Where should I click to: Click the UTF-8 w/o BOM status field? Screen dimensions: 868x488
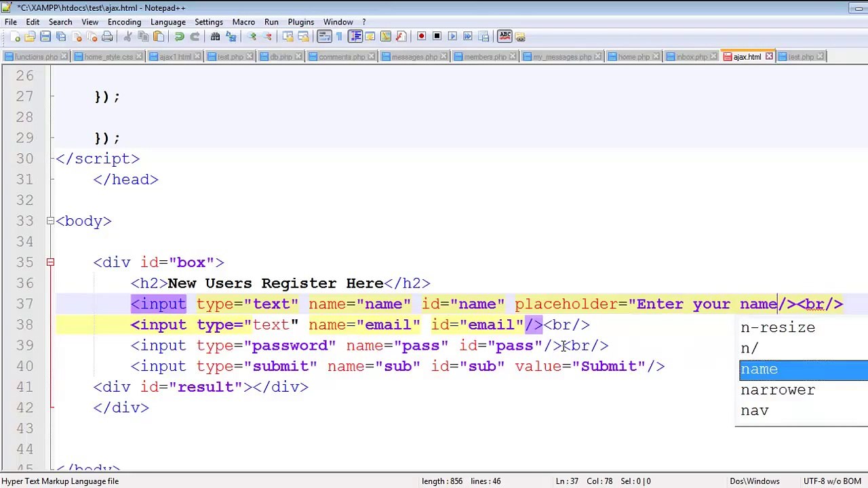tap(832, 481)
